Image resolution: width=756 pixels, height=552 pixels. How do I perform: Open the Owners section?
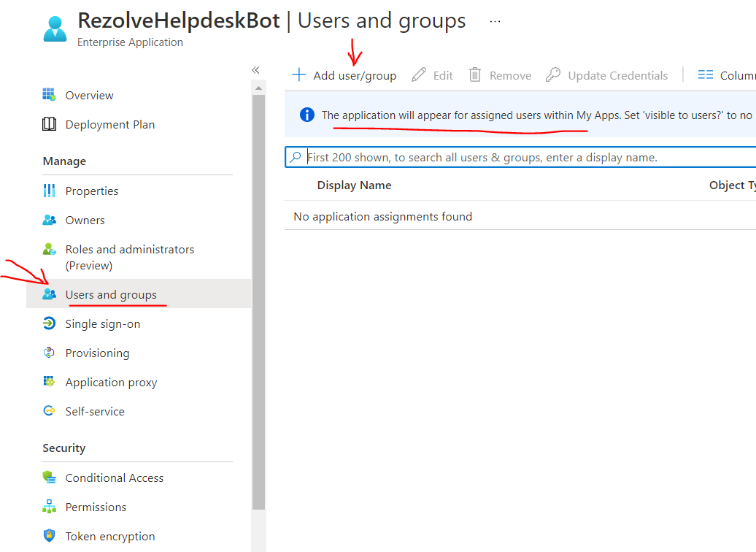[85, 221]
